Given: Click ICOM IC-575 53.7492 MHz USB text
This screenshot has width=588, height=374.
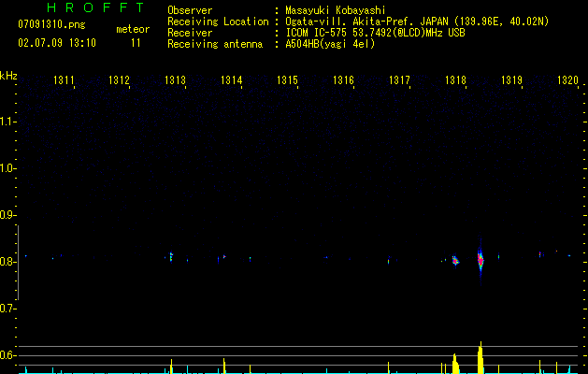Looking at the screenshot, I should pyautogui.click(x=375, y=33).
